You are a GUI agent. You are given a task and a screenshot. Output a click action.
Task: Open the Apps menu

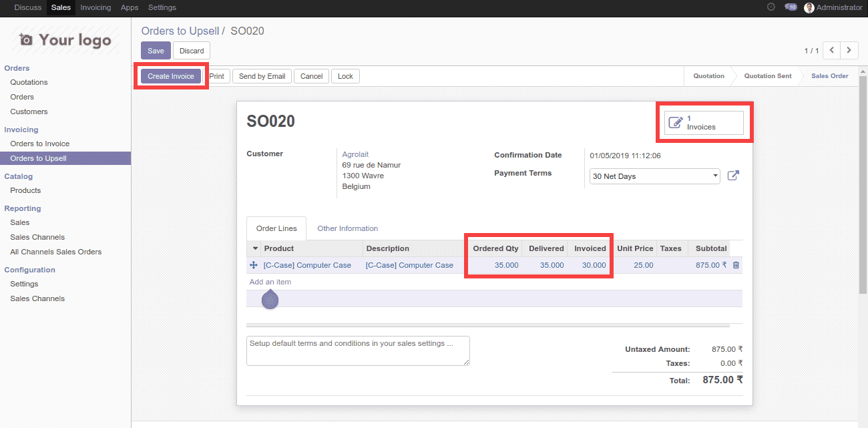(130, 7)
